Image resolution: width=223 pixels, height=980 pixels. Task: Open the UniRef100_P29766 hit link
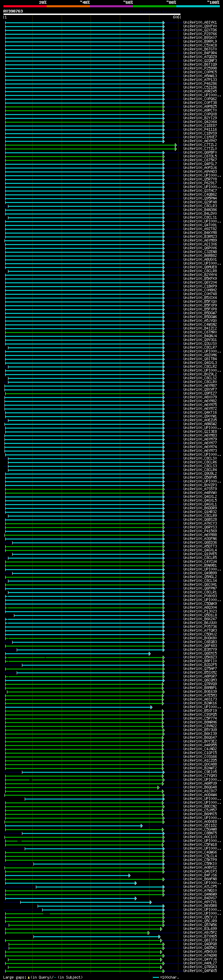coord(200,34)
